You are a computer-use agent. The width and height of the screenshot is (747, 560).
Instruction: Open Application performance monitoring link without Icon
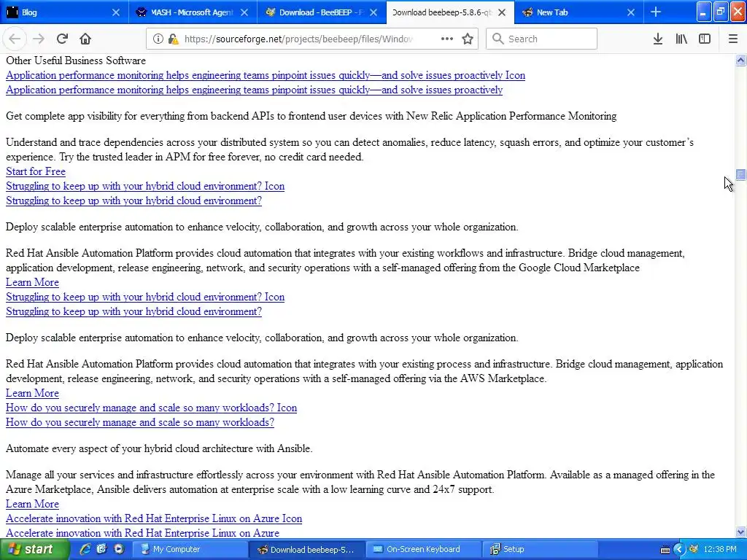pyautogui.click(x=254, y=90)
